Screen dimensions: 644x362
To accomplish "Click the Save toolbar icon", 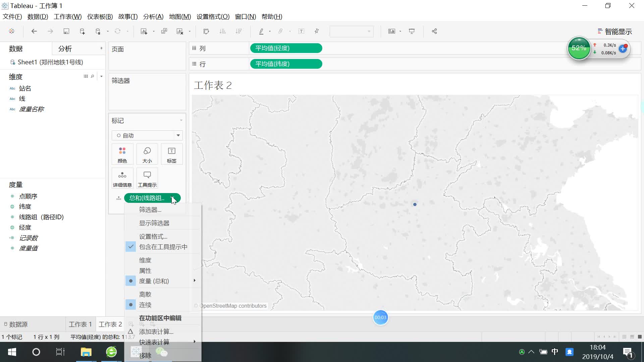I will click(66, 31).
